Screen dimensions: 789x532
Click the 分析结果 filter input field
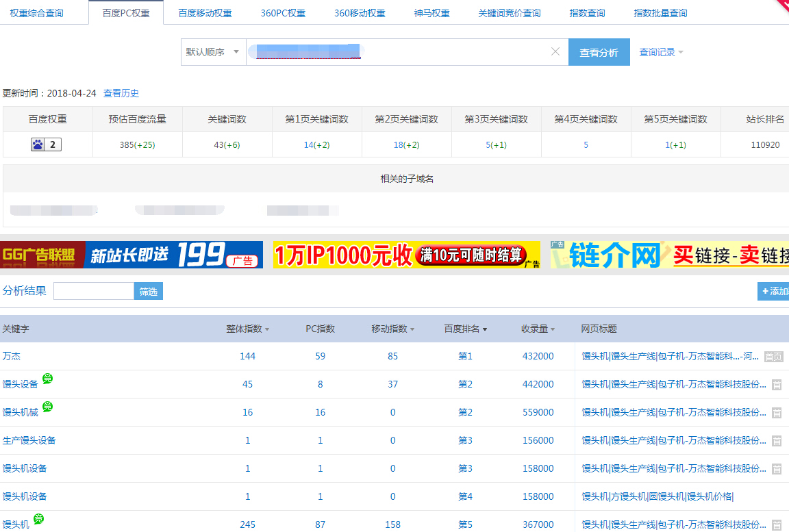(x=93, y=291)
